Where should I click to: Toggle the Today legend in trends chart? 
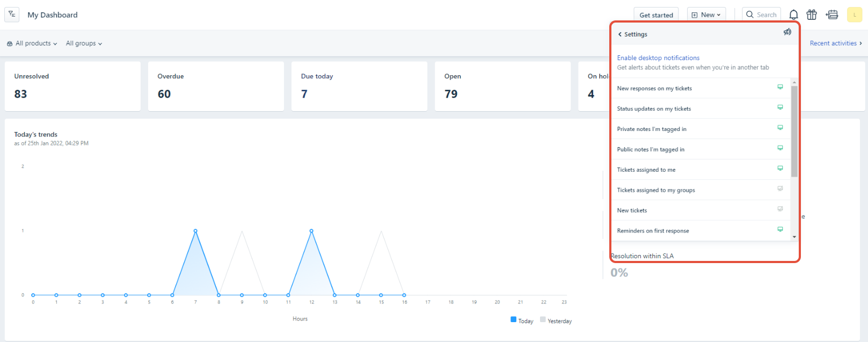coord(522,321)
